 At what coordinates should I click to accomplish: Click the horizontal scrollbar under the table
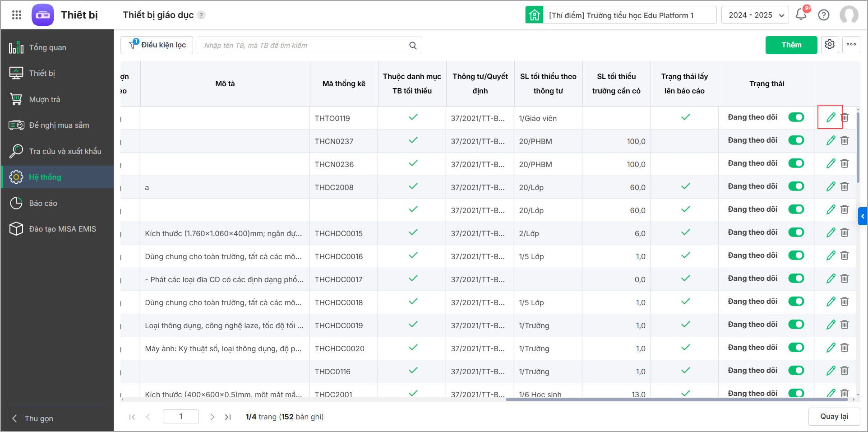tap(677, 399)
